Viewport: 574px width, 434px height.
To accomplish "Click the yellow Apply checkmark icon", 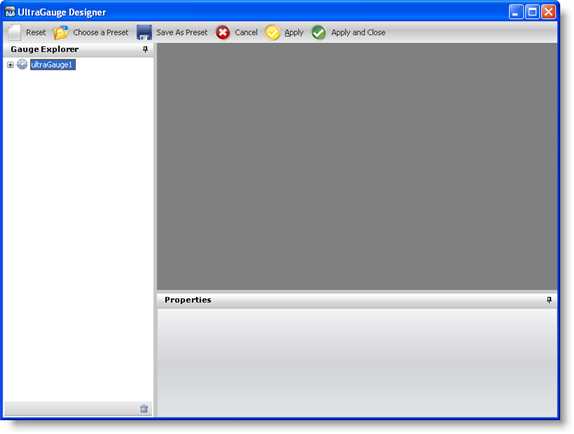I will click(x=272, y=33).
